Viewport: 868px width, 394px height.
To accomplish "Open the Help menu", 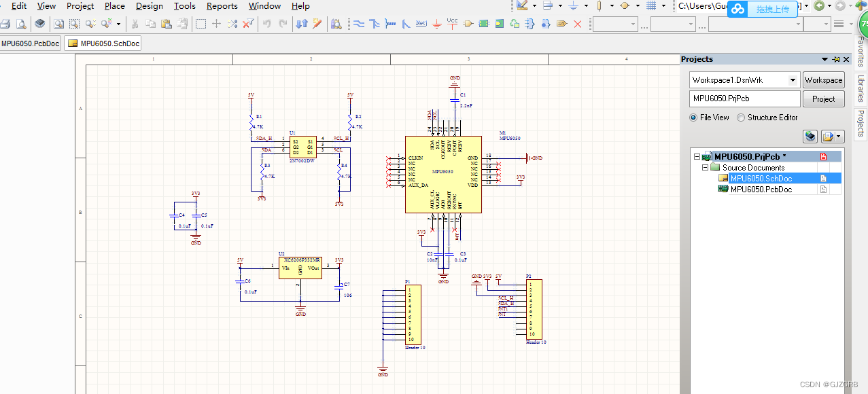I will click(300, 6).
